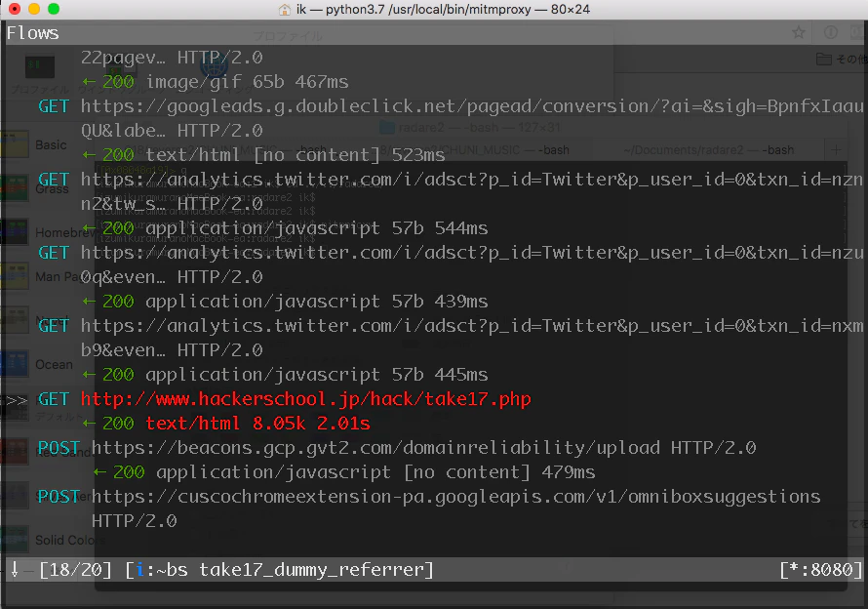868x609 pixels.
Task: Click the down arrow follow indicator in status bar
Action: (15, 569)
